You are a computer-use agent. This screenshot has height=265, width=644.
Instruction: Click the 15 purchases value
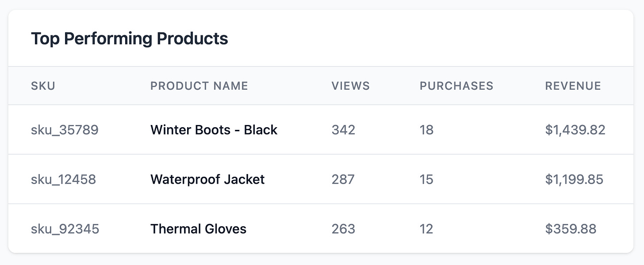click(x=426, y=179)
